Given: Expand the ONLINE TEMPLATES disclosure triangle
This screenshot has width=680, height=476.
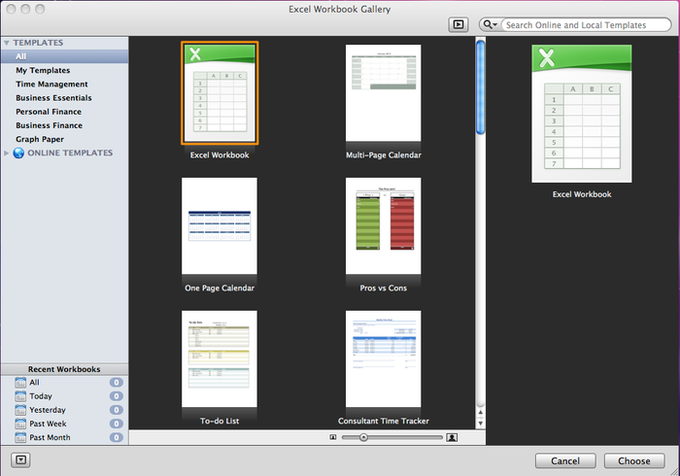Looking at the screenshot, I should click(x=6, y=153).
